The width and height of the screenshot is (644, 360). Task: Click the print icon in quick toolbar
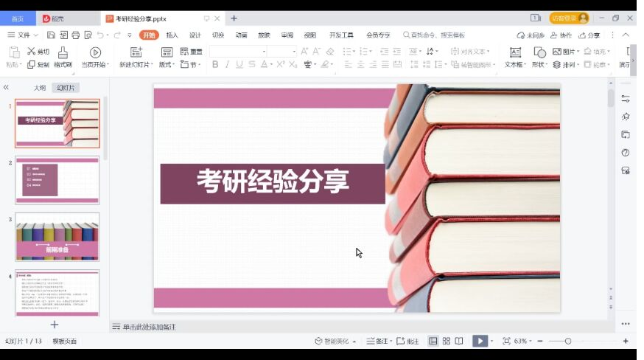pos(75,35)
